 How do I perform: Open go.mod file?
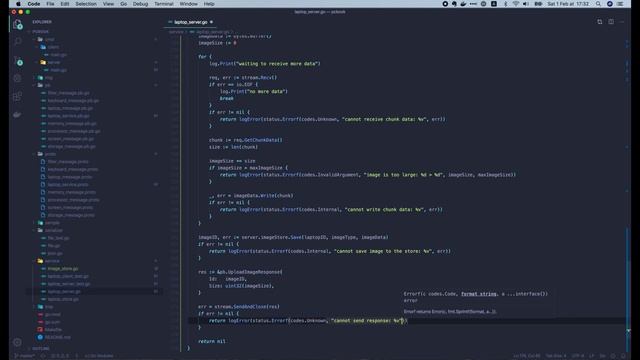pyautogui.click(x=52, y=315)
